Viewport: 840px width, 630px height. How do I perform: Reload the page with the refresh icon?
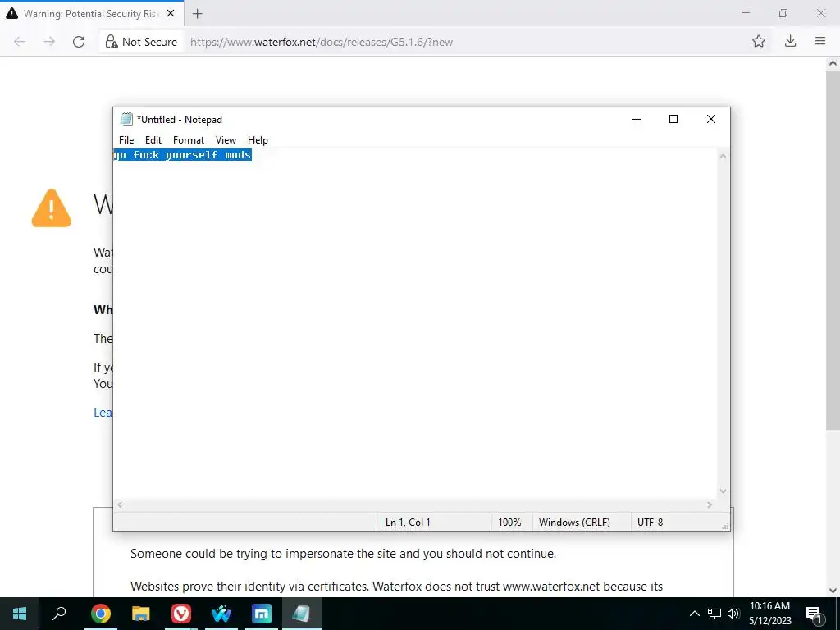tap(79, 42)
